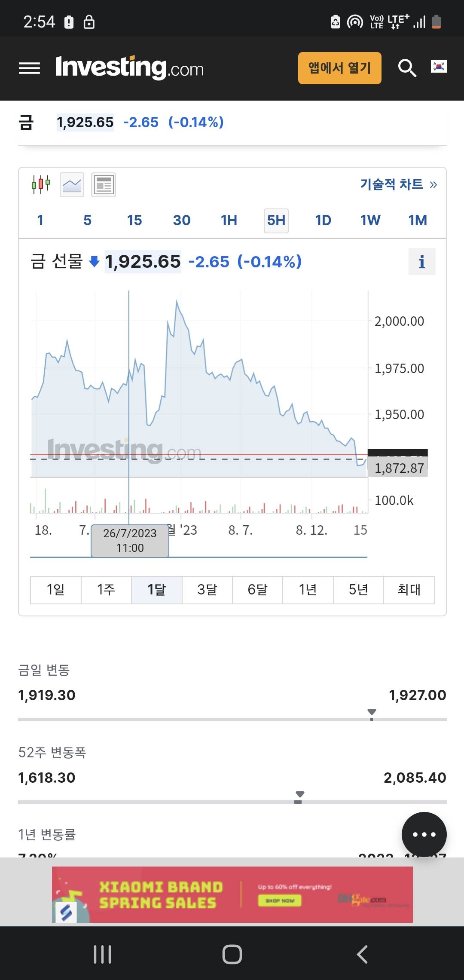Expand the 기술적 차트 link
464x980 pixels.
click(x=398, y=184)
